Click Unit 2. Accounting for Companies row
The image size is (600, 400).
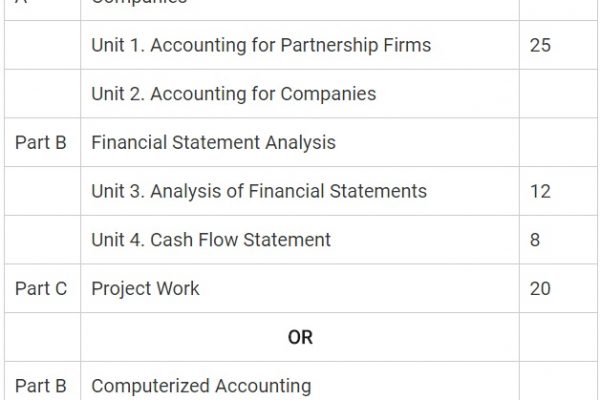233,94
